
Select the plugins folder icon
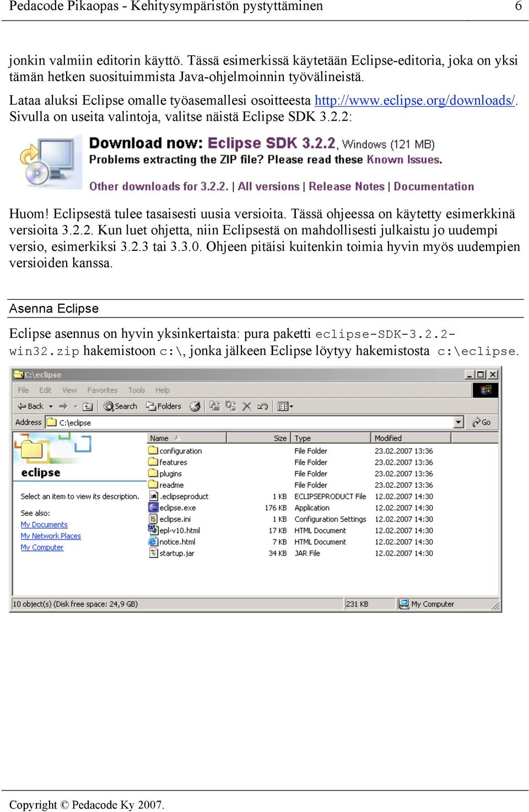pos(153,474)
